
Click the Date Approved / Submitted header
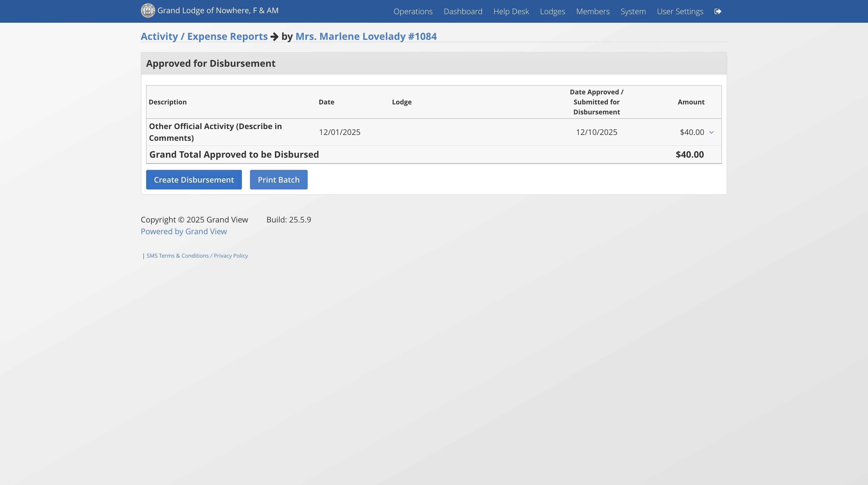(597, 102)
